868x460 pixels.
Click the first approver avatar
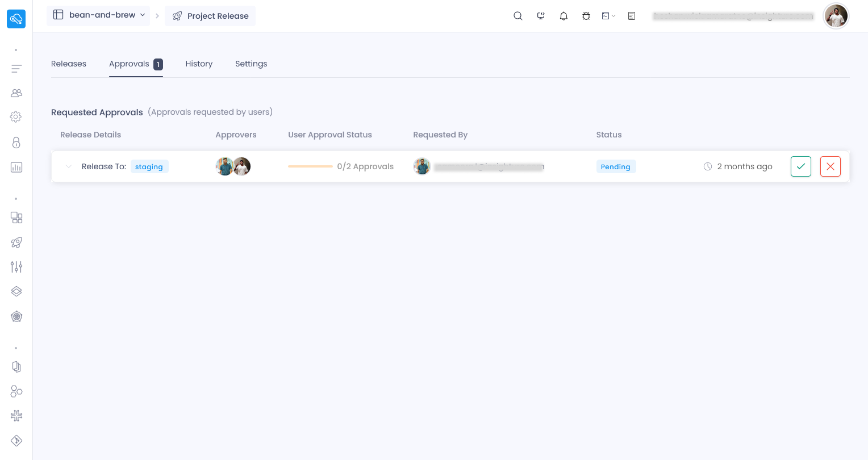(225, 166)
